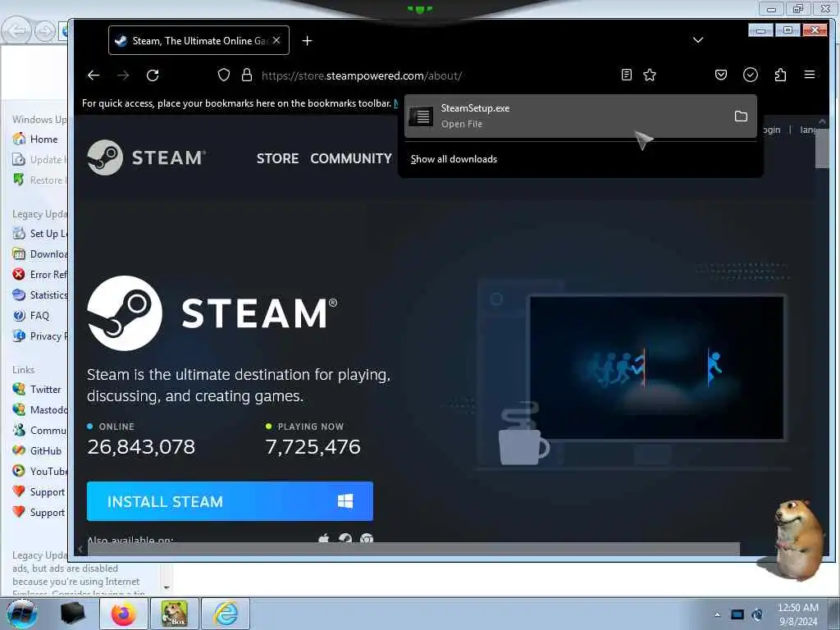Click the Apple platform icon
This screenshot has height=630, width=840.
click(323, 538)
